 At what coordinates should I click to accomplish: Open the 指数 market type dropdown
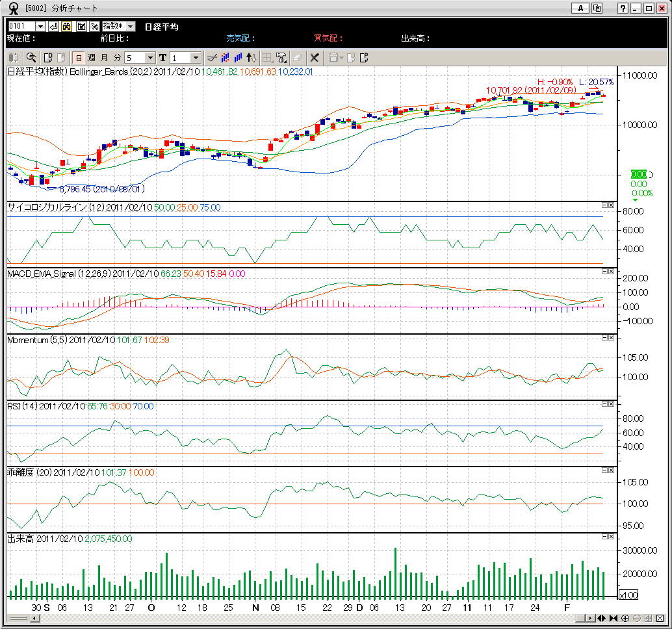coord(130,26)
